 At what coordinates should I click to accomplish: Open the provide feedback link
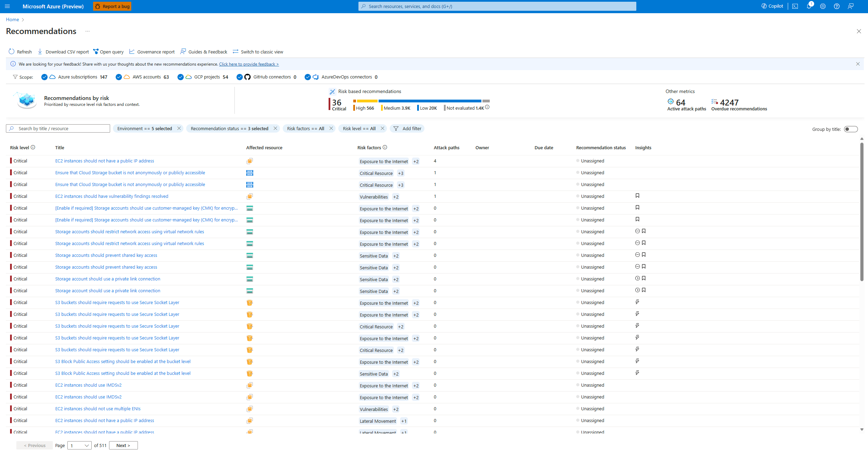[x=249, y=64]
